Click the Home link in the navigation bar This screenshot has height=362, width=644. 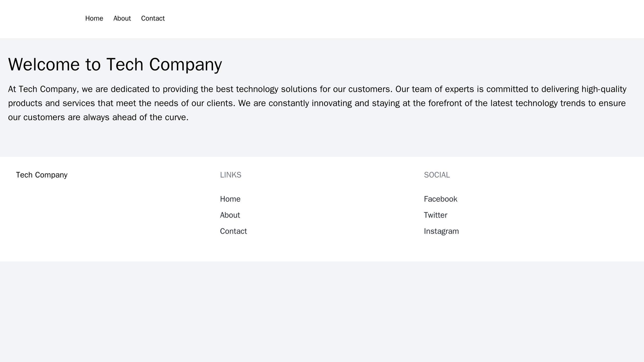[94, 19]
